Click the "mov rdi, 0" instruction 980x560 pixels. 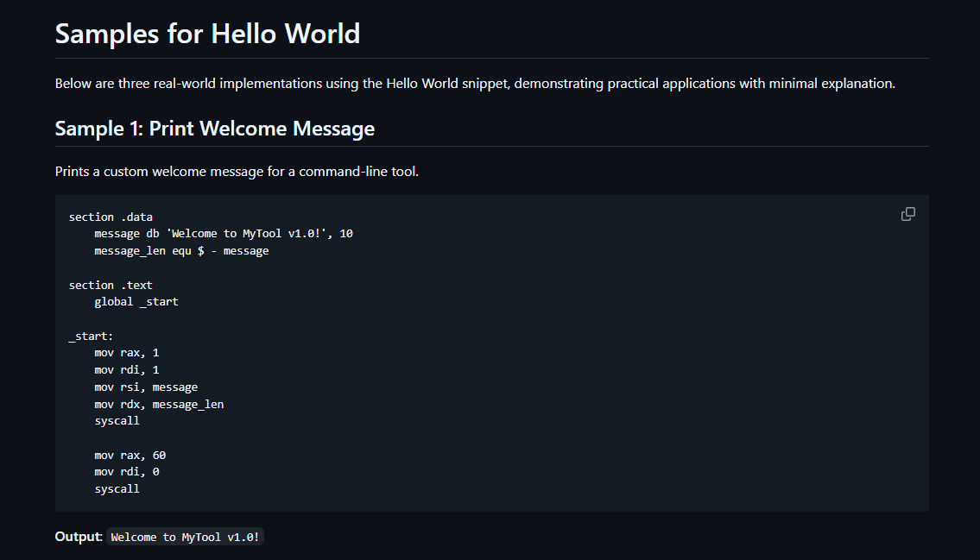(x=127, y=473)
